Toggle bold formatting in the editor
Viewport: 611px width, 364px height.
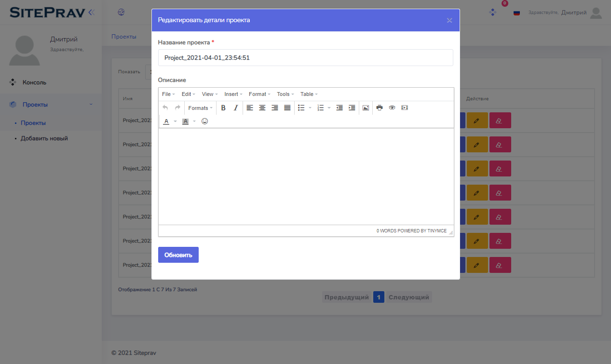pyautogui.click(x=223, y=108)
